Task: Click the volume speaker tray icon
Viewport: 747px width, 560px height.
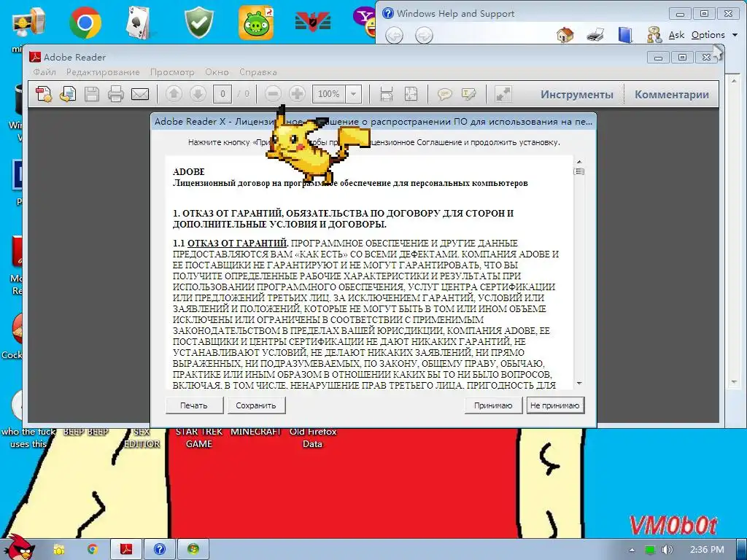Action: (667, 550)
